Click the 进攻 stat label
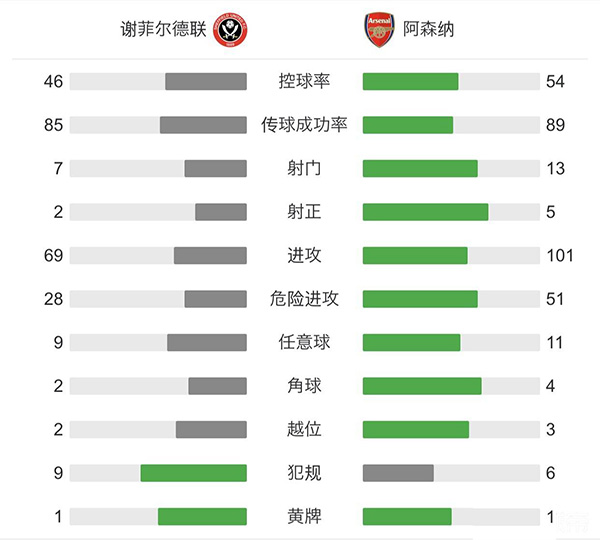600x540 pixels. 304,255
